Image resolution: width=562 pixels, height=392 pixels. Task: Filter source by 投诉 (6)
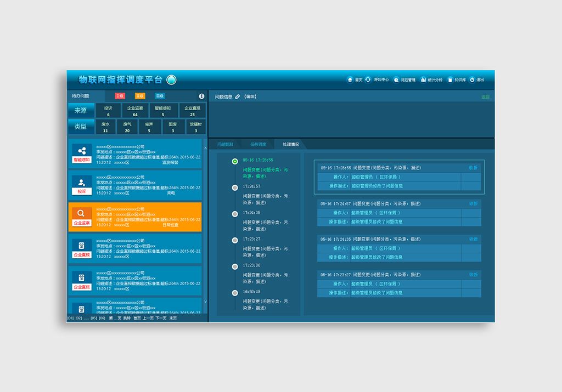(x=108, y=111)
